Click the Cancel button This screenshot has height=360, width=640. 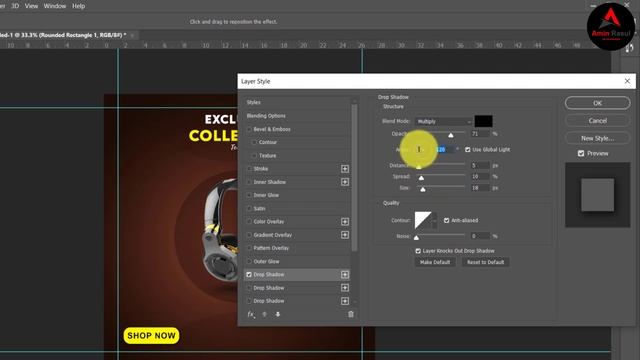[x=598, y=121]
